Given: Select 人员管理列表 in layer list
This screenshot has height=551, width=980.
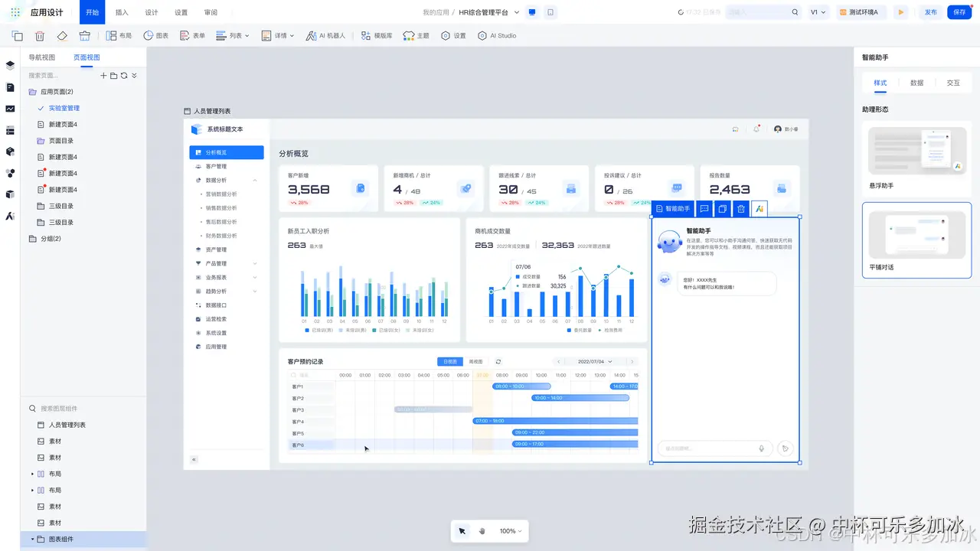Looking at the screenshot, I should coord(67,425).
